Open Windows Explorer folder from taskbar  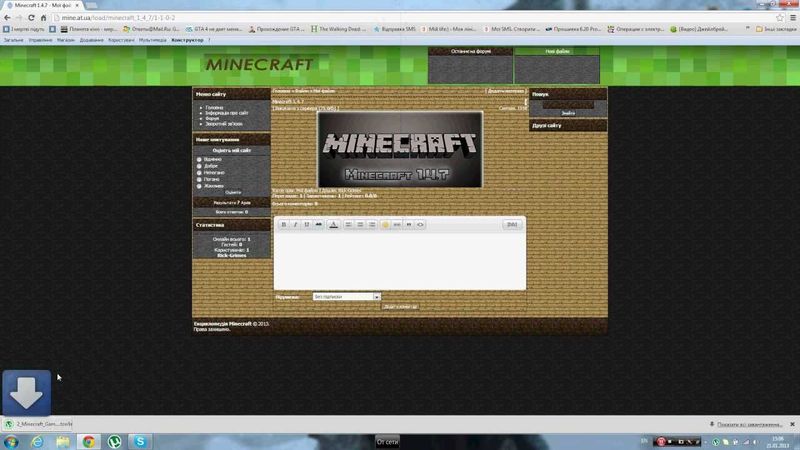pyautogui.click(x=63, y=442)
